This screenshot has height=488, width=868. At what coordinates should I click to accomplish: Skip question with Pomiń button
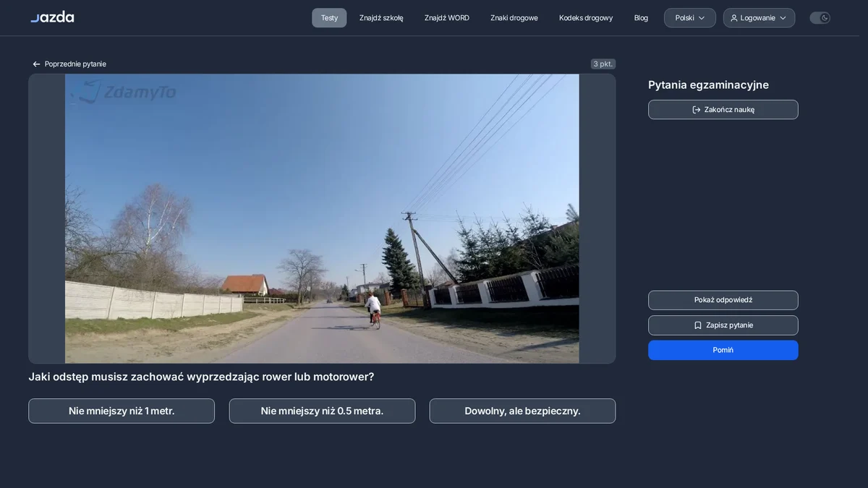click(723, 350)
